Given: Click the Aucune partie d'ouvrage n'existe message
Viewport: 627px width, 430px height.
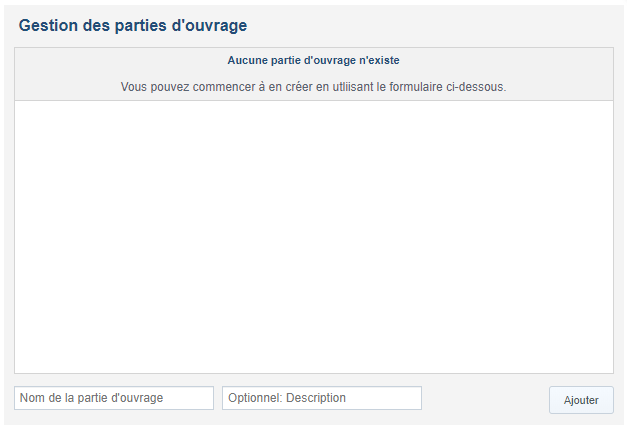Looking at the screenshot, I should point(313,61).
